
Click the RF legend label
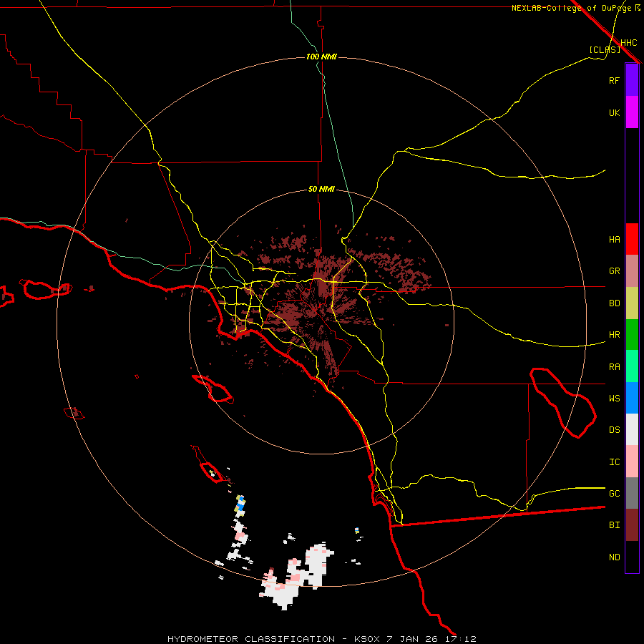pos(614,80)
